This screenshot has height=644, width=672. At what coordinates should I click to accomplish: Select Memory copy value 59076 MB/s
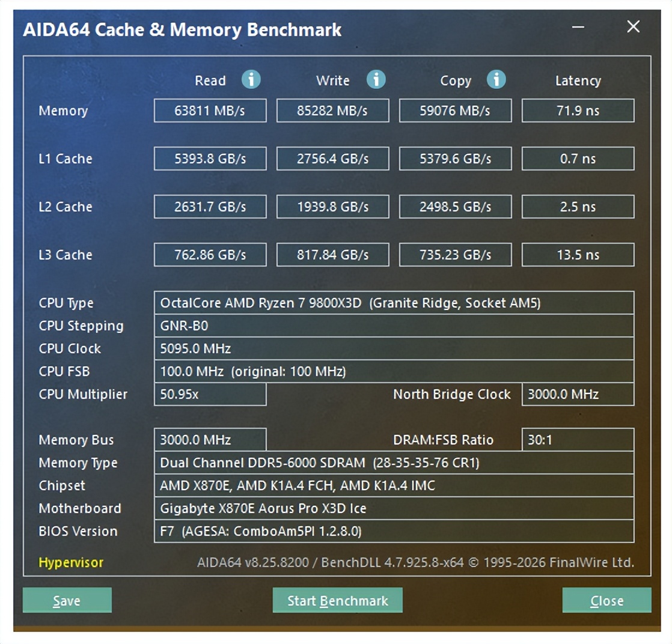pyautogui.click(x=455, y=111)
